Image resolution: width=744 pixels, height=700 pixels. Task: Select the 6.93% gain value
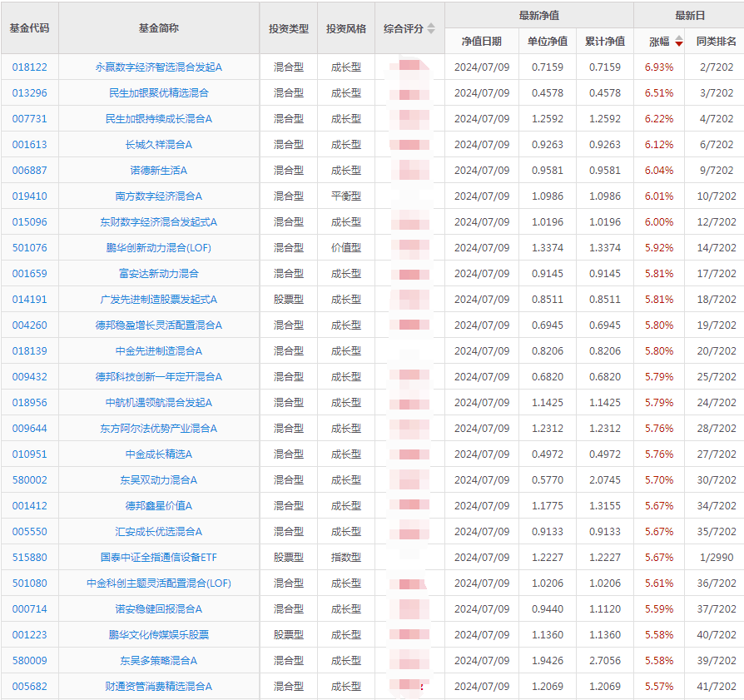click(x=659, y=67)
